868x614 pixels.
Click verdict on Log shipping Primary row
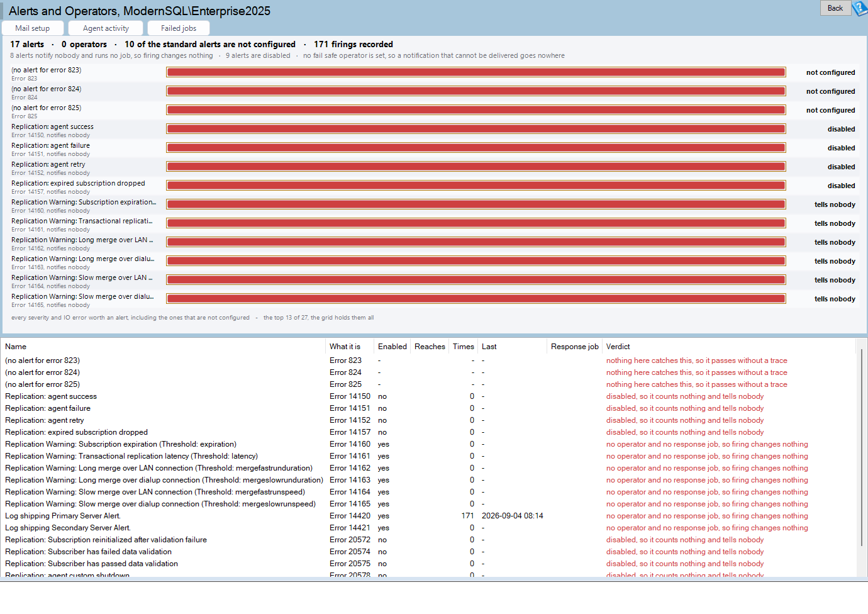point(707,516)
